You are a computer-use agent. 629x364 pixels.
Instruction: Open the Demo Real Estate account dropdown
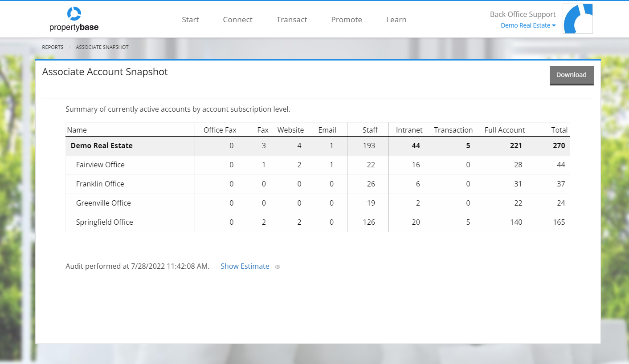point(528,25)
